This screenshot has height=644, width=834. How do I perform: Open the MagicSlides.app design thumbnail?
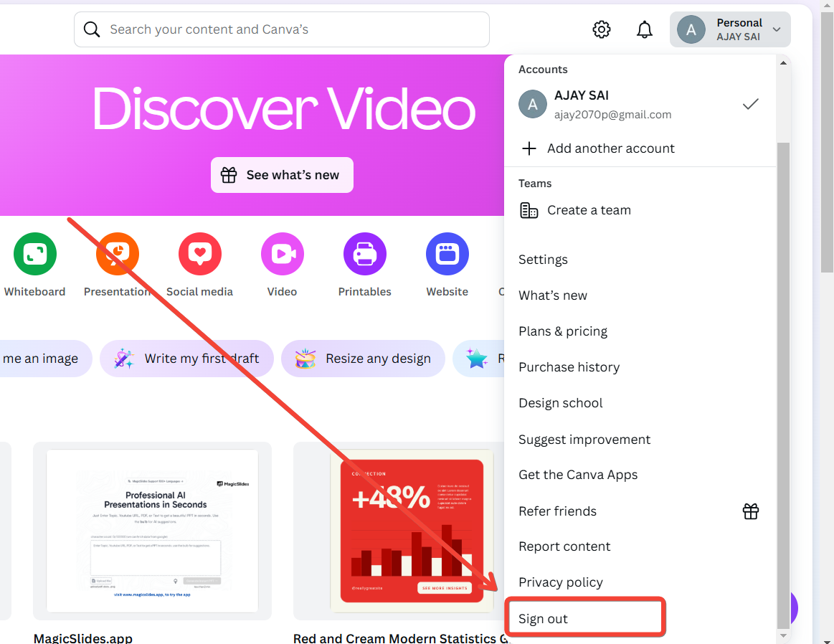coord(152,531)
